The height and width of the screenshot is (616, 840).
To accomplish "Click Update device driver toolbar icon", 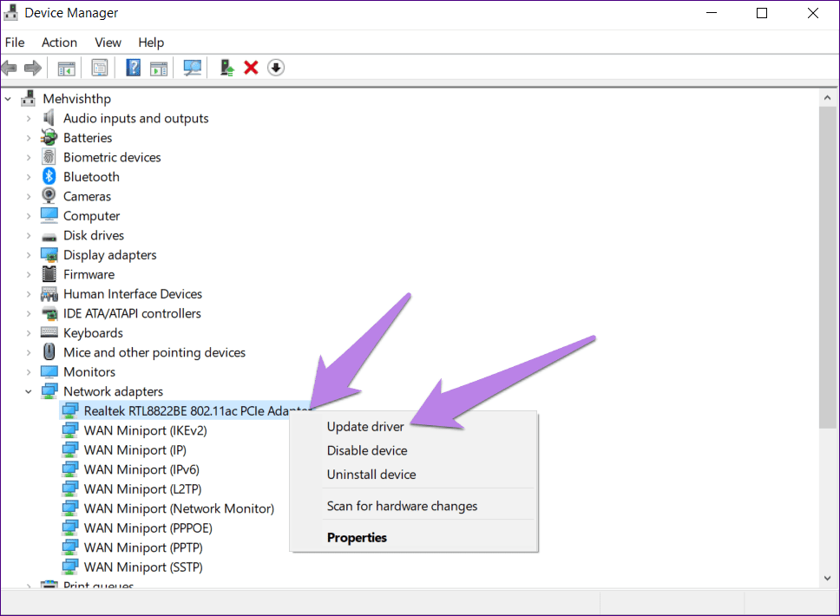I will (x=226, y=68).
